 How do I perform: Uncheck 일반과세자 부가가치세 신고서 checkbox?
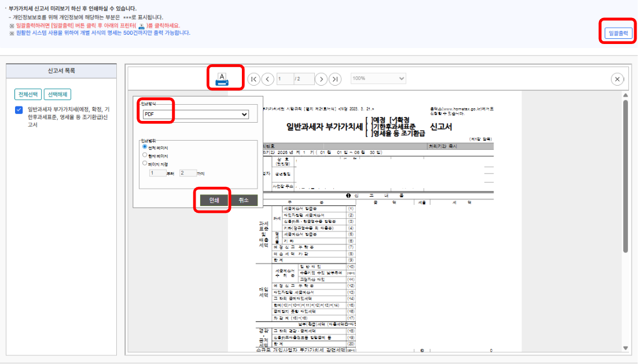point(19,110)
